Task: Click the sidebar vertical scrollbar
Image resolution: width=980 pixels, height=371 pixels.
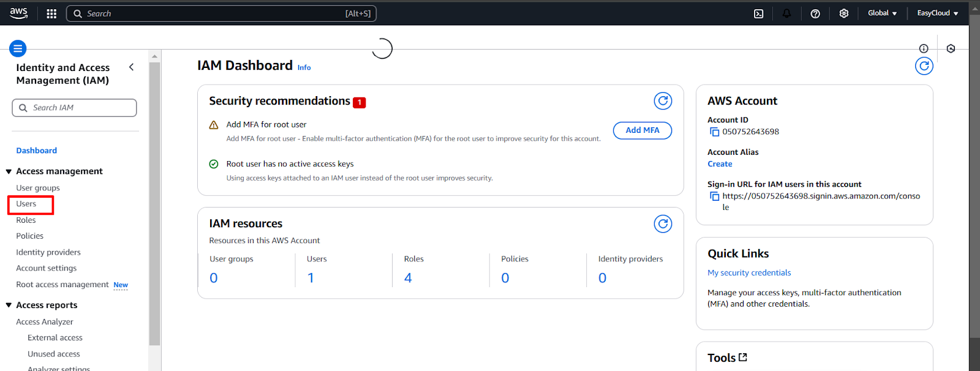Action: pyautogui.click(x=154, y=203)
